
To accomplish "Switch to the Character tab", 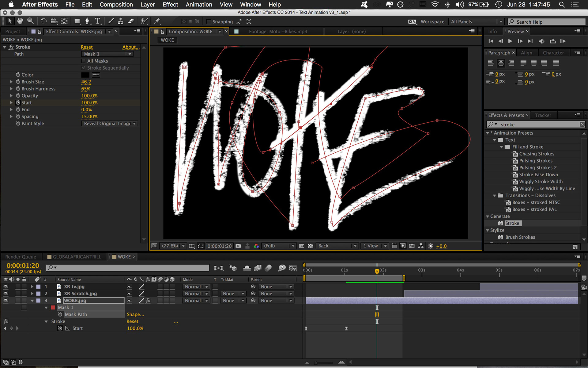I will pos(553,53).
